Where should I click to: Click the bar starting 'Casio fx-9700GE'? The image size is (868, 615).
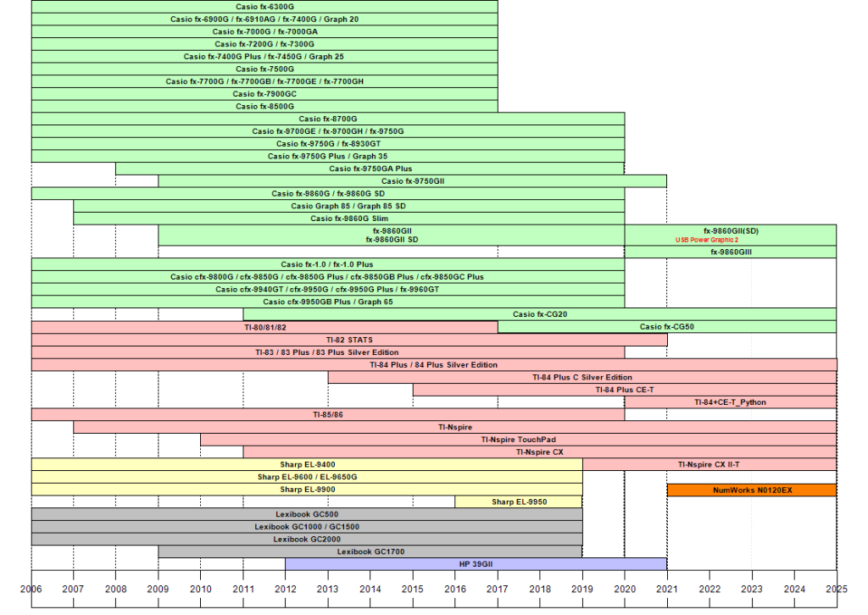pos(328,131)
